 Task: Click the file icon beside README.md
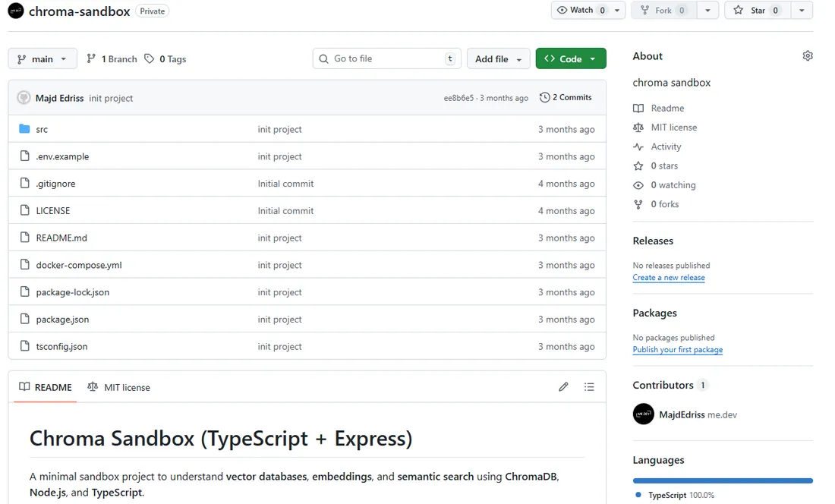pos(24,238)
